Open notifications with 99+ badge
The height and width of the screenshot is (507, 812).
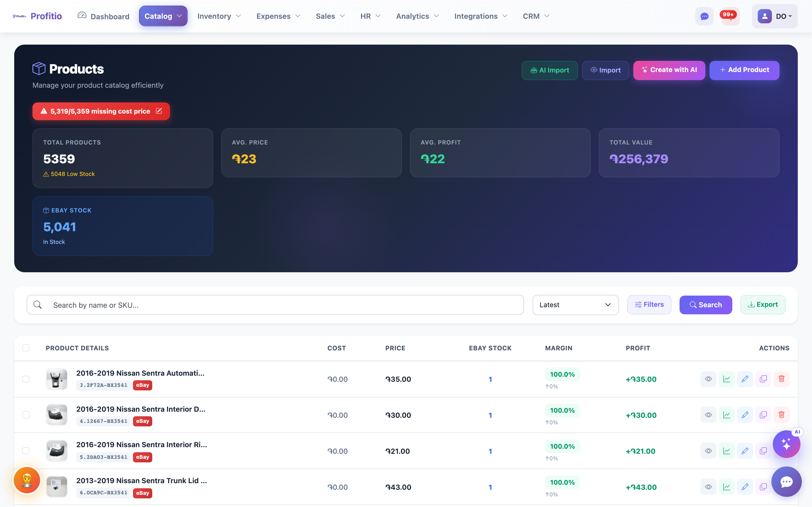pos(730,16)
